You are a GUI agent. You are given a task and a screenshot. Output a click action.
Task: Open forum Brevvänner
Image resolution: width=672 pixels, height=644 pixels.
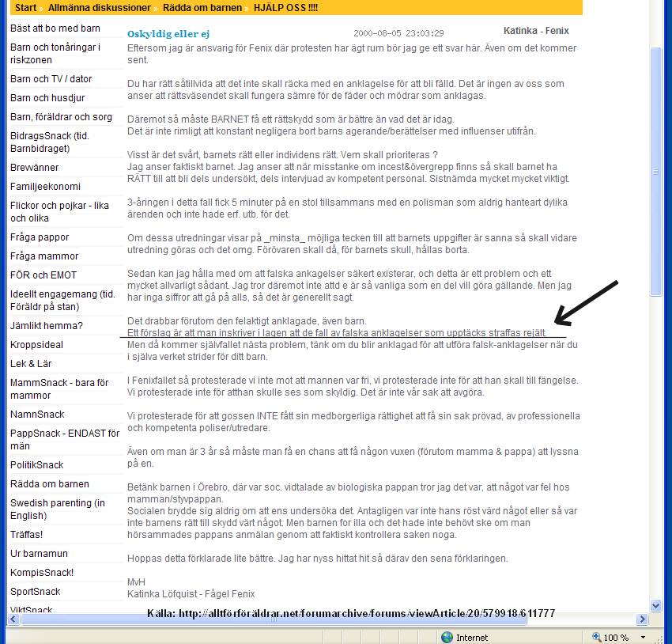coord(34,167)
